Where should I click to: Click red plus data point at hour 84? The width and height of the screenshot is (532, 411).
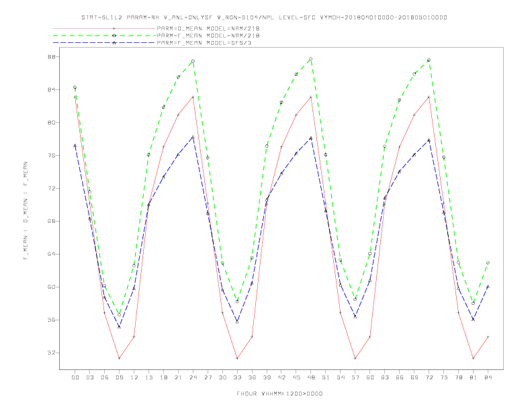[x=488, y=336]
